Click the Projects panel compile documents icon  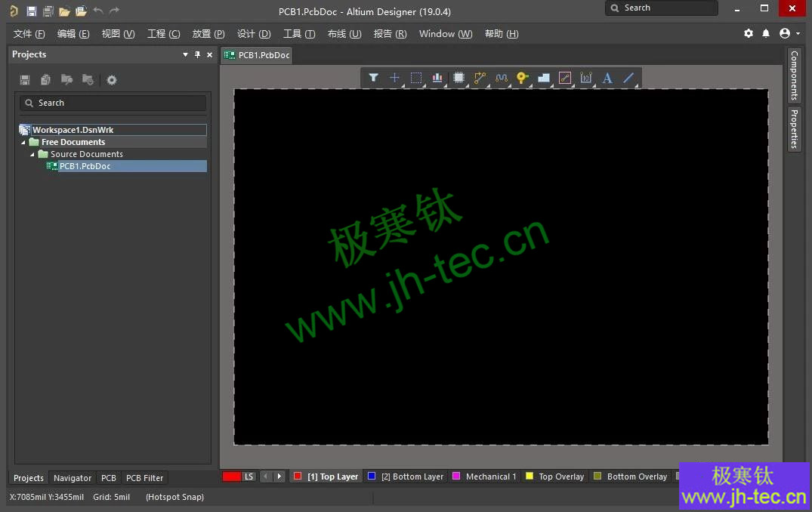click(45, 80)
